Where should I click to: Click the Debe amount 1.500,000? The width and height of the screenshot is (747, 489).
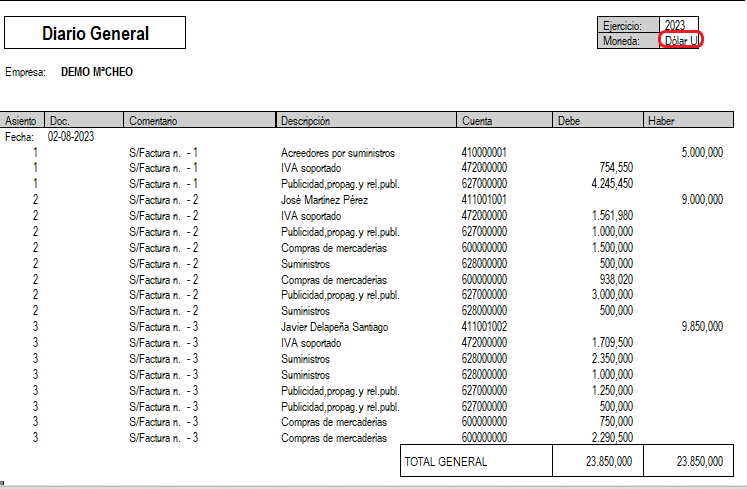click(x=613, y=248)
